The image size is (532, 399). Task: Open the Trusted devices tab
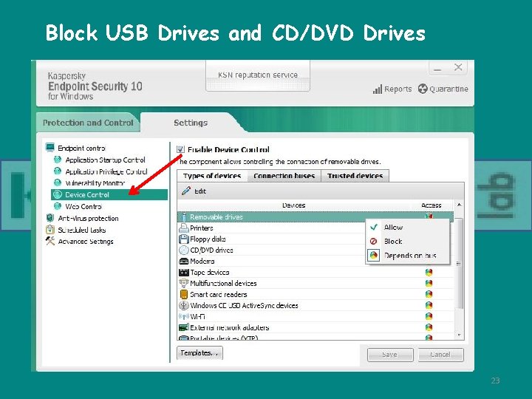355,176
